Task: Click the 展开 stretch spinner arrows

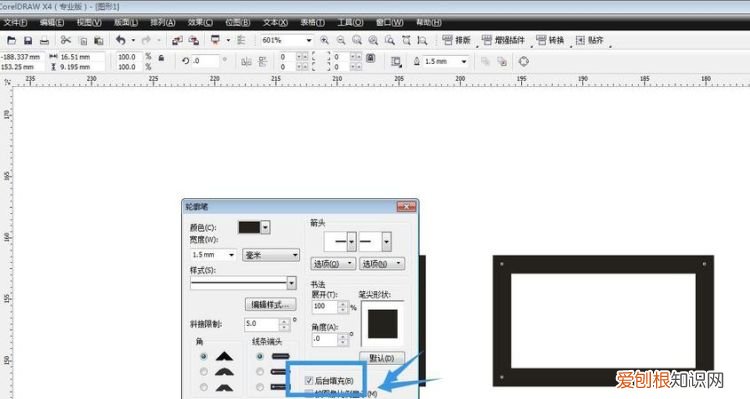Action: [342, 307]
